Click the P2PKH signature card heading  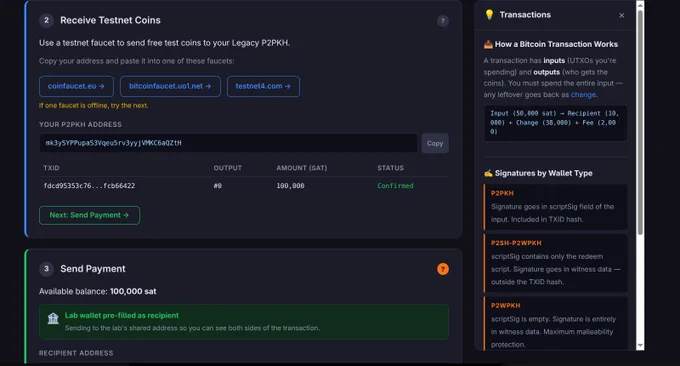click(x=502, y=193)
